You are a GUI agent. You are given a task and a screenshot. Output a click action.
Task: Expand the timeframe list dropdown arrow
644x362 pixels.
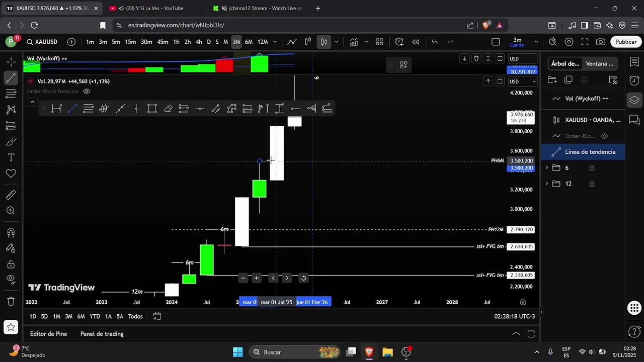point(276,42)
